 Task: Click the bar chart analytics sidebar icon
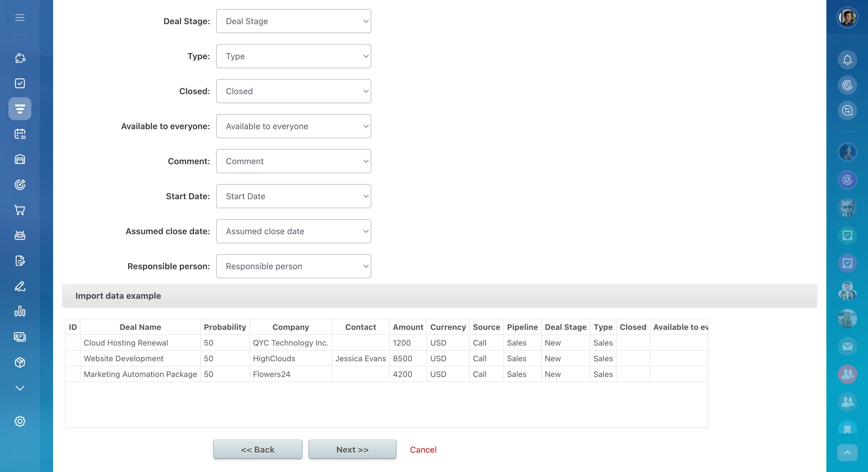coord(20,311)
